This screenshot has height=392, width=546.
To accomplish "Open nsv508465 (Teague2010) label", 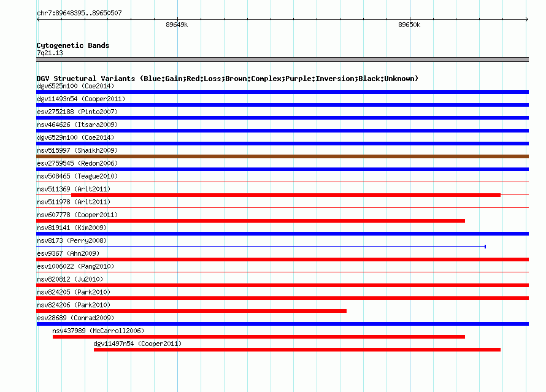I will pyautogui.click(x=77, y=176).
